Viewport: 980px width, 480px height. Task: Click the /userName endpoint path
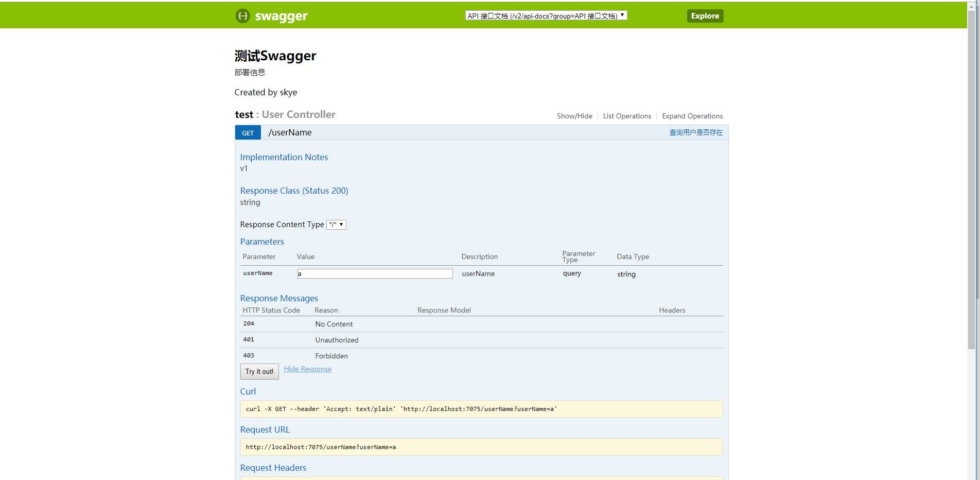pyautogui.click(x=290, y=132)
